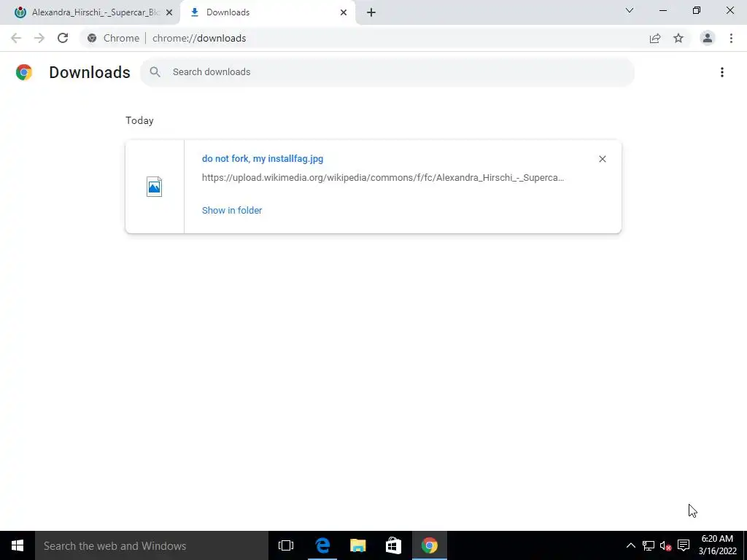The height and width of the screenshot is (560, 747).
Task: Open the network status tray icon
Action: coord(649,545)
